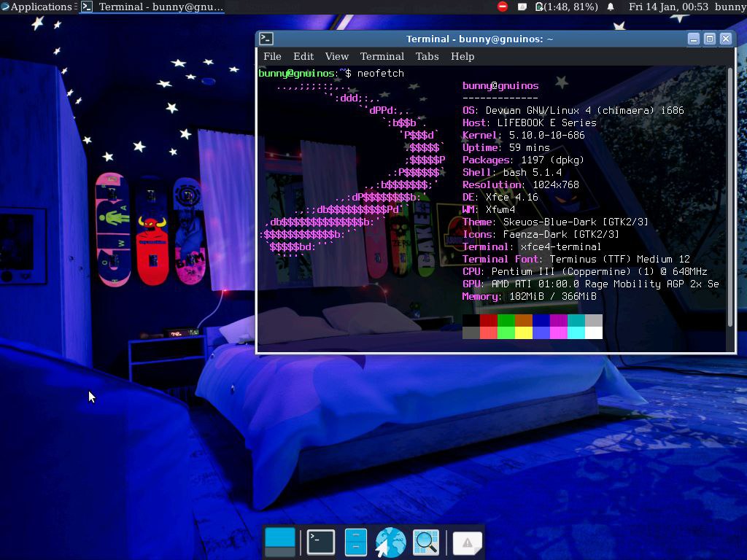Click the terminal's vertical scrollbar

(x=730, y=197)
